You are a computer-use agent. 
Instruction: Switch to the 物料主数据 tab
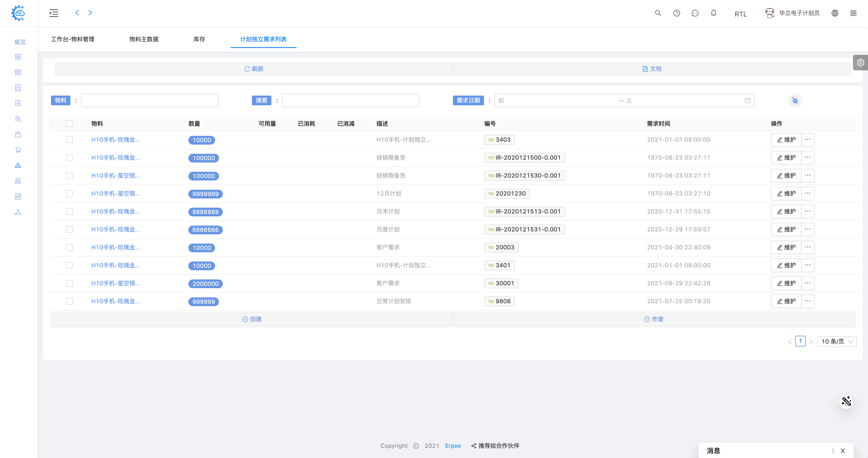(144, 39)
